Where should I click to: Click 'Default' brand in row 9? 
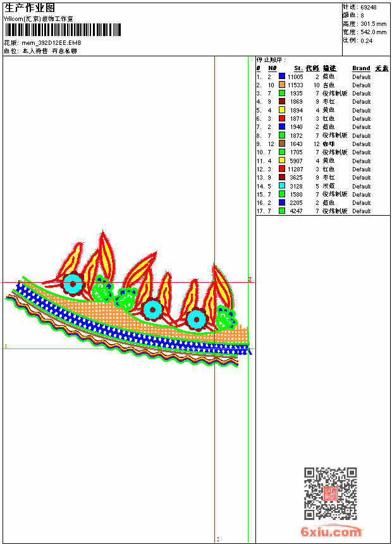pyautogui.click(x=362, y=144)
